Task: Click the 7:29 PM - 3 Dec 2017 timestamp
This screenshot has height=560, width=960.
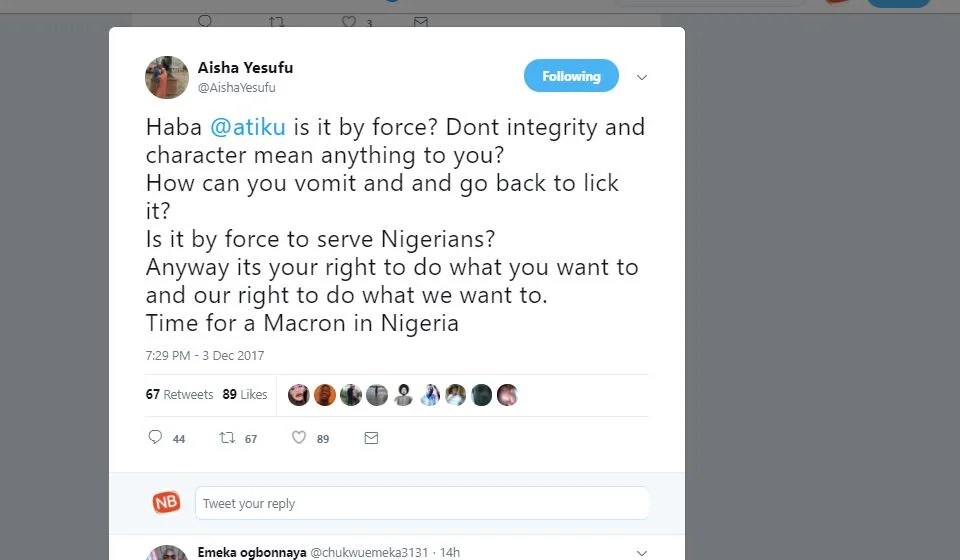Action: 205,356
